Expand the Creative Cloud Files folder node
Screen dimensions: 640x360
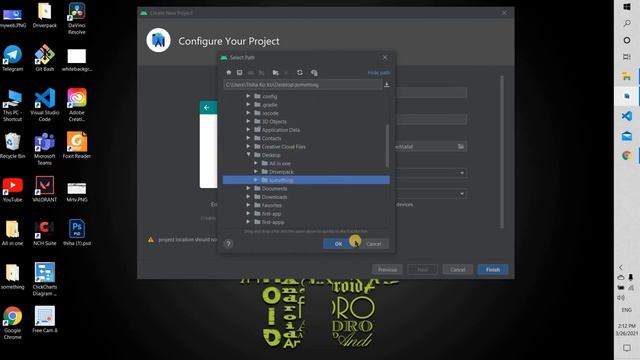point(248,147)
